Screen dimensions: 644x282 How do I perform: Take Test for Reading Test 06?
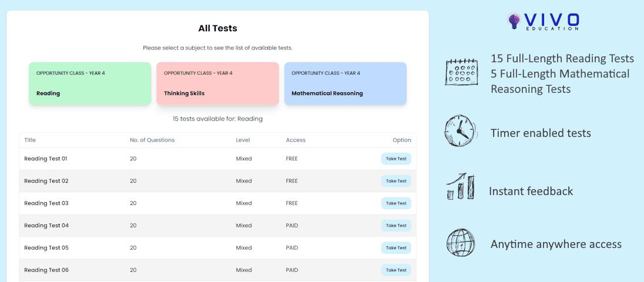[x=396, y=270]
